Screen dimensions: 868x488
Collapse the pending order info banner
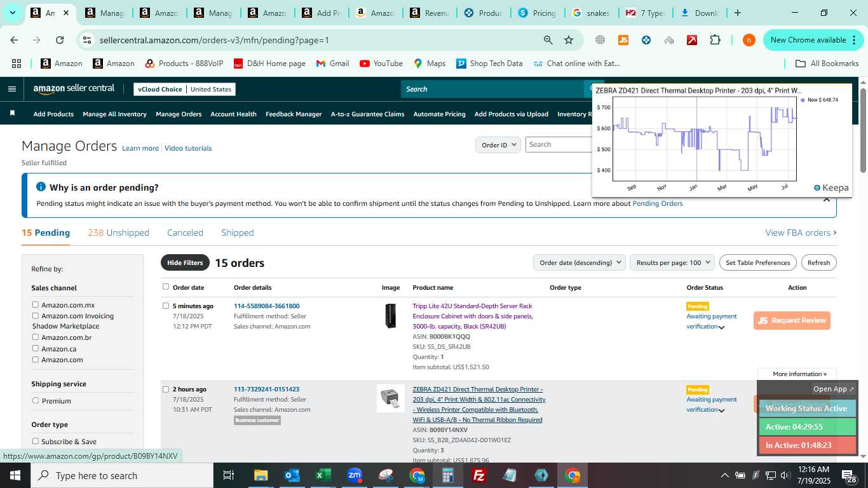827,200
